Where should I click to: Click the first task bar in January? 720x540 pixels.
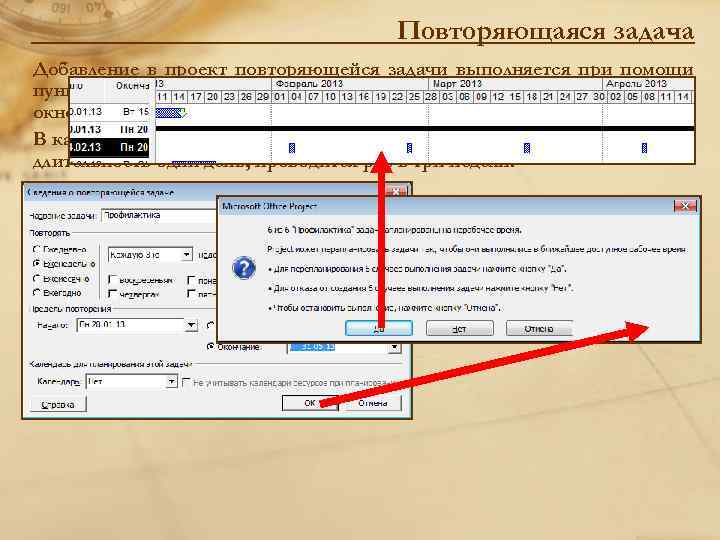(169, 112)
